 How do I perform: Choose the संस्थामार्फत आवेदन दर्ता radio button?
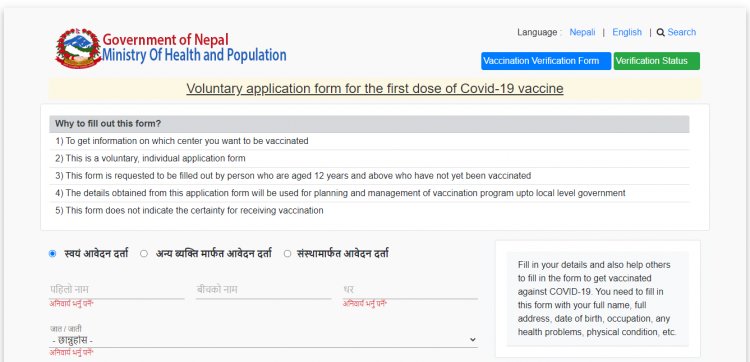(x=287, y=254)
